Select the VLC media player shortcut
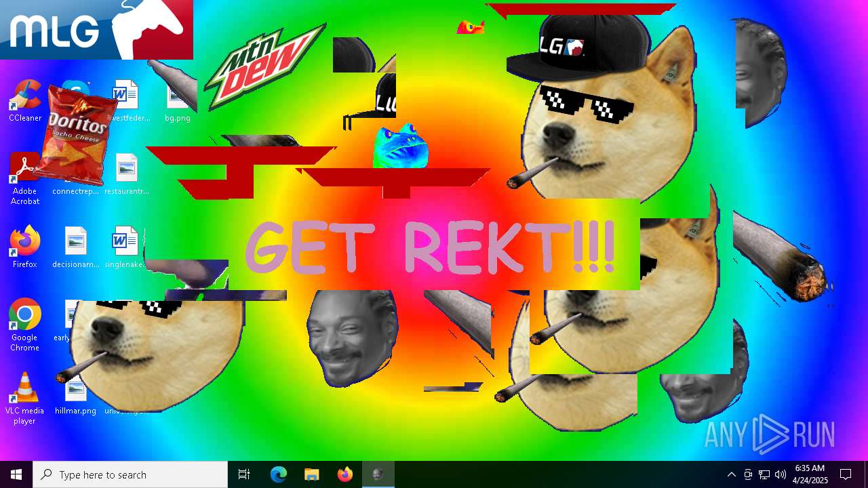Image resolution: width=868 pixels, height=488 pixels. 24,398
